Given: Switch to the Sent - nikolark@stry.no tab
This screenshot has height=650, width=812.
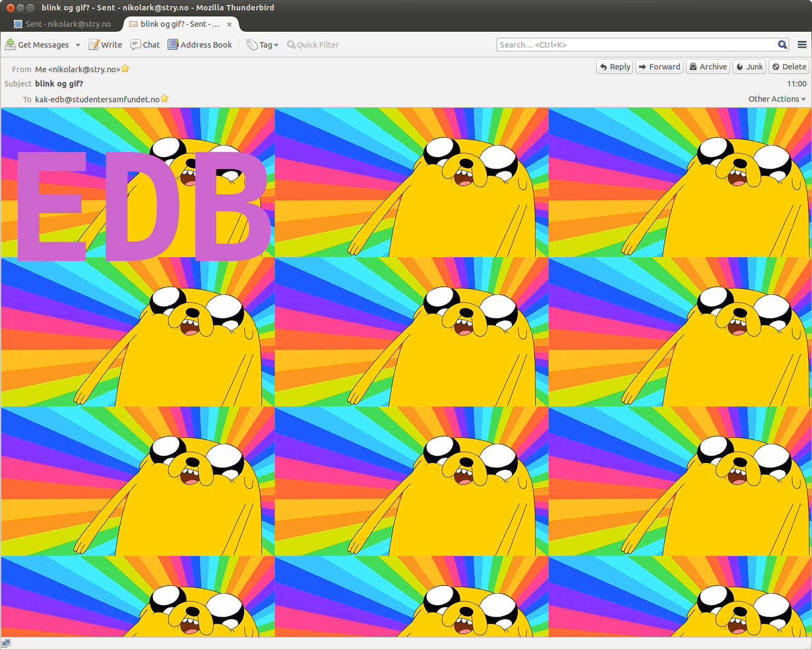Looking at the screenshot, I should pos(62,24).
